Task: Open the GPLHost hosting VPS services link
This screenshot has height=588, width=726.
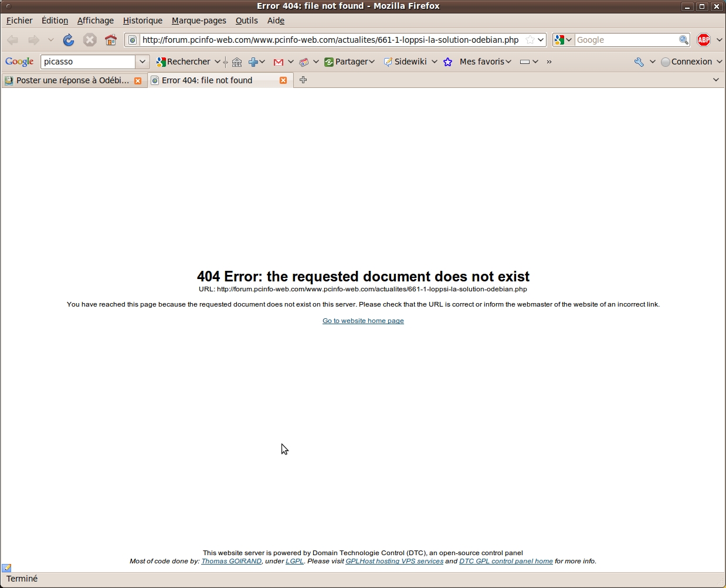Action: tap(394, 561)
